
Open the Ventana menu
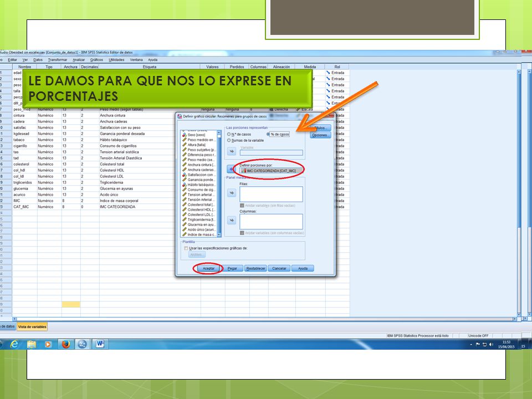coord(136,60)
